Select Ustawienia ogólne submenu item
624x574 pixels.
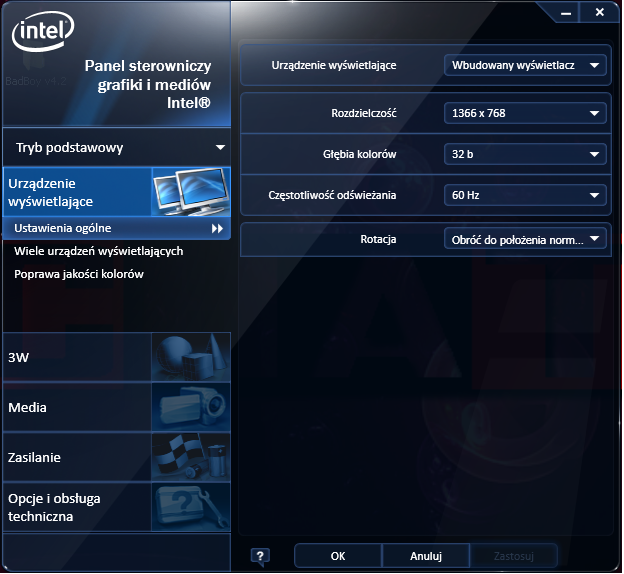tap(117, 228)
